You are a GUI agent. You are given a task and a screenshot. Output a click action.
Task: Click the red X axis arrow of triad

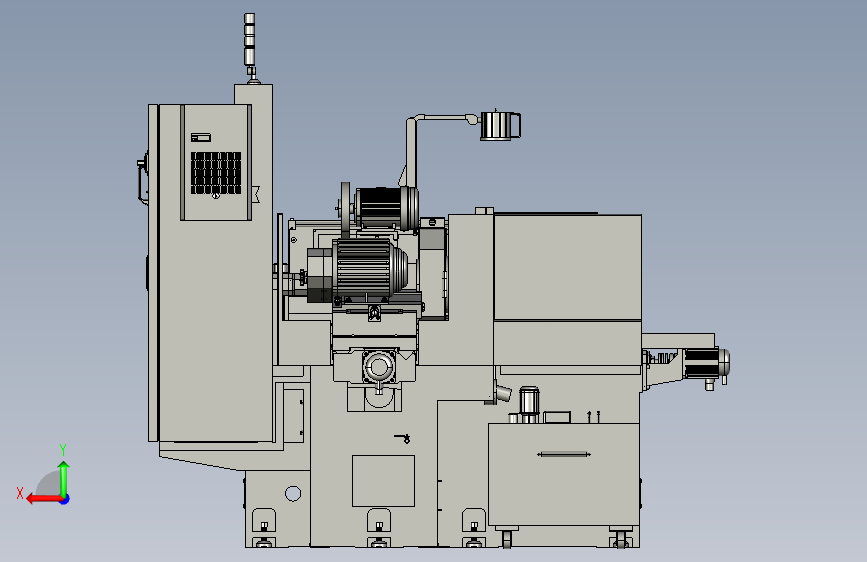click(x=43, y=499)
